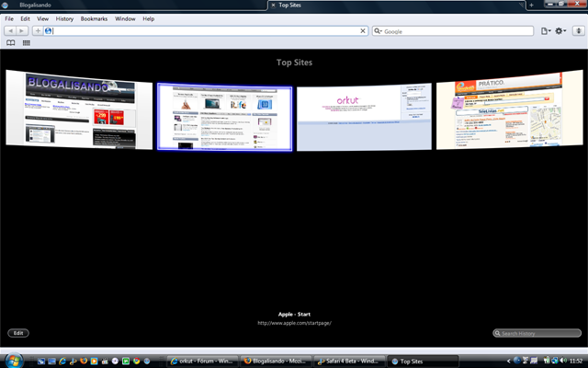Viewport: 588px width, 368px height.
Task: Click the 'Apple - Start' caption text
Action: click(x=294, y=315)
